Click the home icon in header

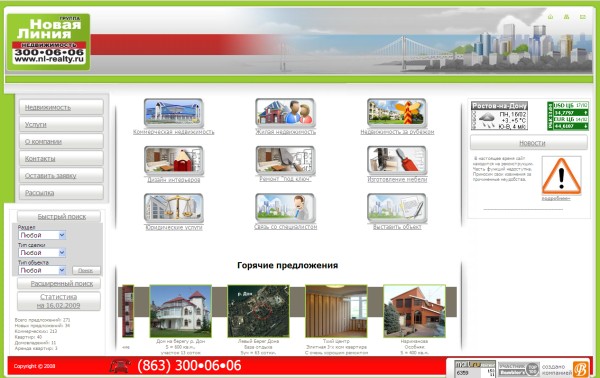[x=550, y=17]
